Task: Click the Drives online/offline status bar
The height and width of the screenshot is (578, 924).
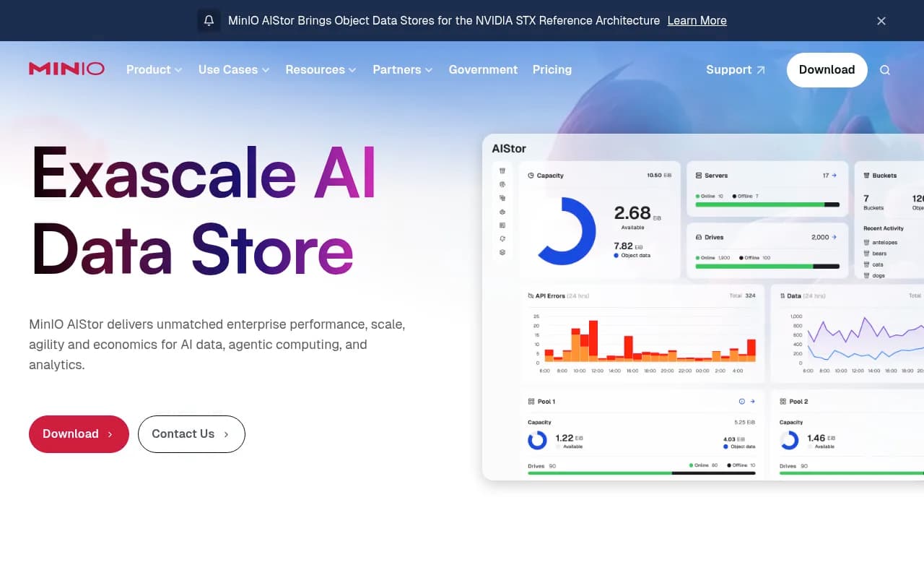Action: point(767,267)
